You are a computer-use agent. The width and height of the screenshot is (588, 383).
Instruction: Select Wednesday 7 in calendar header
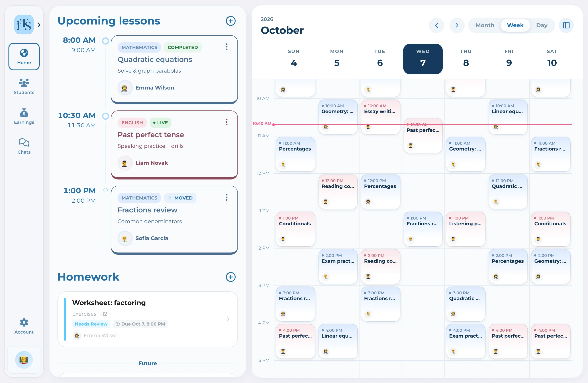click(x=423, y=59)
